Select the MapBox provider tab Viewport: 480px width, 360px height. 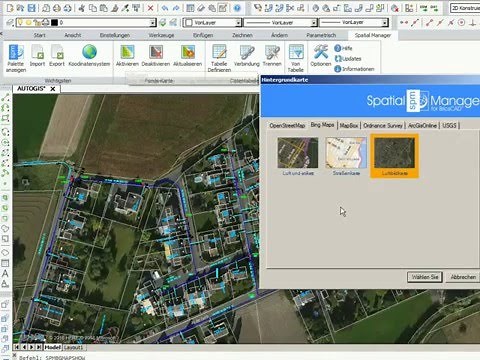(x=349, y=125)
